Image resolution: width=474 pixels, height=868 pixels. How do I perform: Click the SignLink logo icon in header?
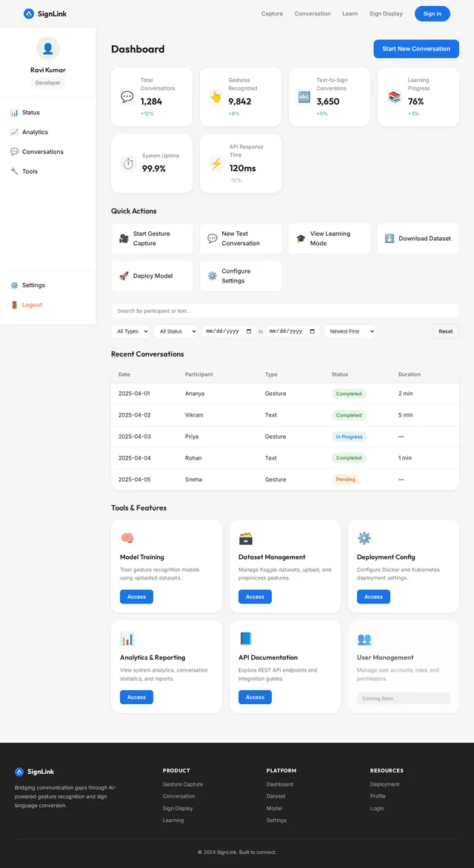30,14
